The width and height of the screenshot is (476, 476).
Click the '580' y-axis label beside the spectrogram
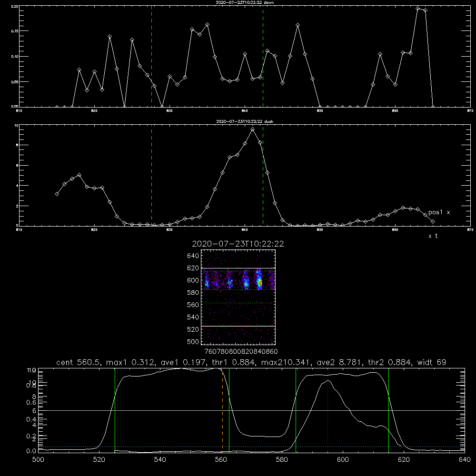point(193,292)
